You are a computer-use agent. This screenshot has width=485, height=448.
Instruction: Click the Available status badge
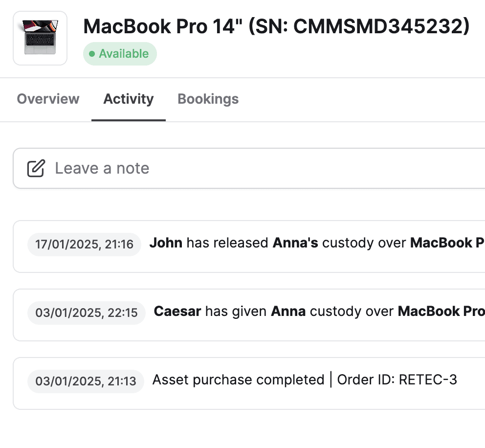tap(120, 54)
